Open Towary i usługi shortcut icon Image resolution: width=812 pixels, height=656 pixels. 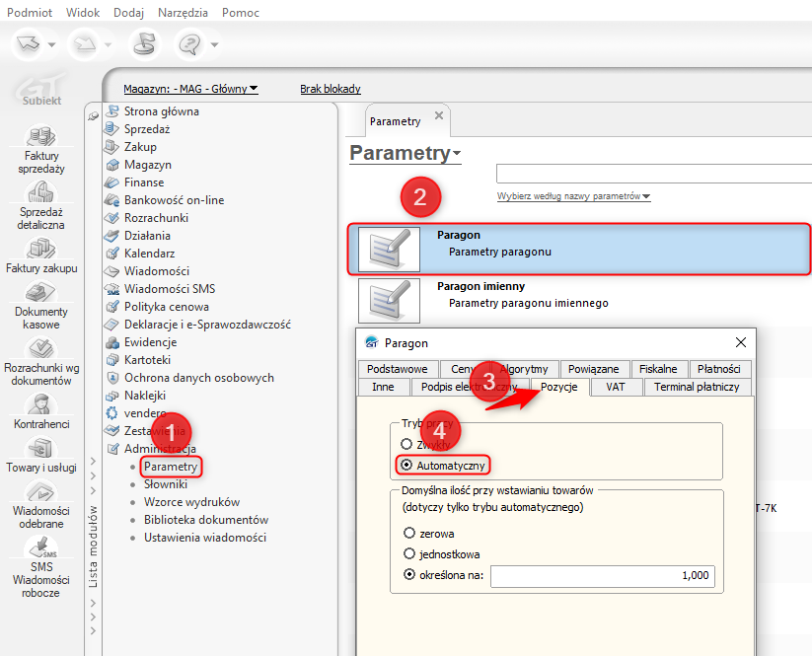(40, 449)
